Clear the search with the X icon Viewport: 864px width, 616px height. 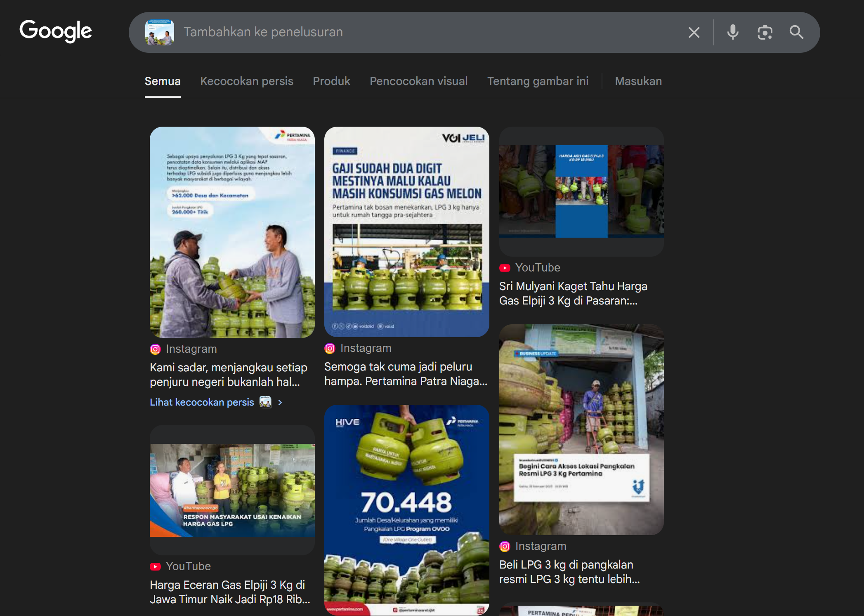point(694,32)
